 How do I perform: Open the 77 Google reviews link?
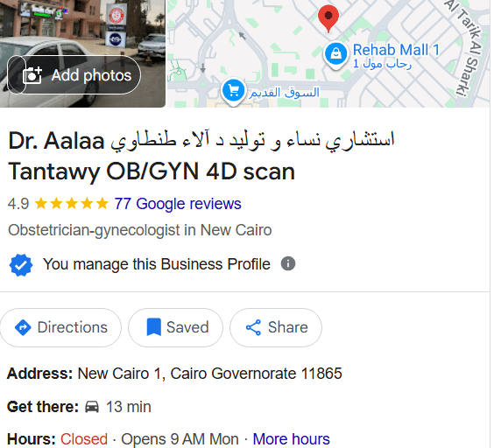[x=178, y=204]
